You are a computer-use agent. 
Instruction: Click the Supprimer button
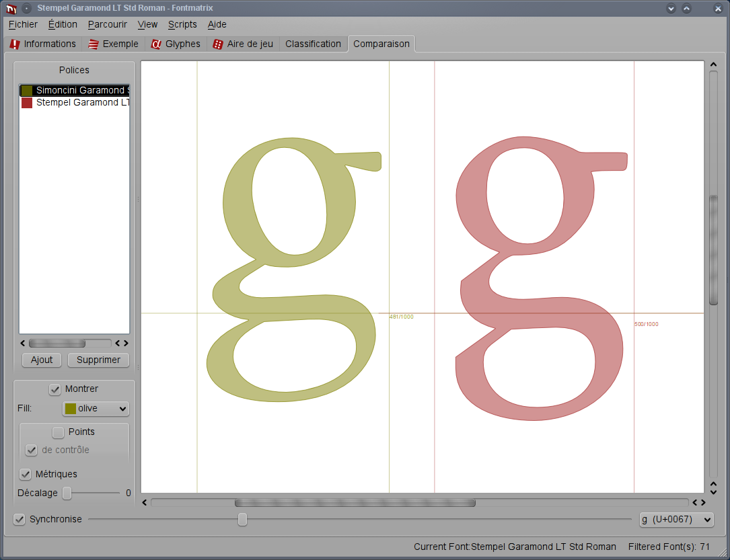point(98,360)
